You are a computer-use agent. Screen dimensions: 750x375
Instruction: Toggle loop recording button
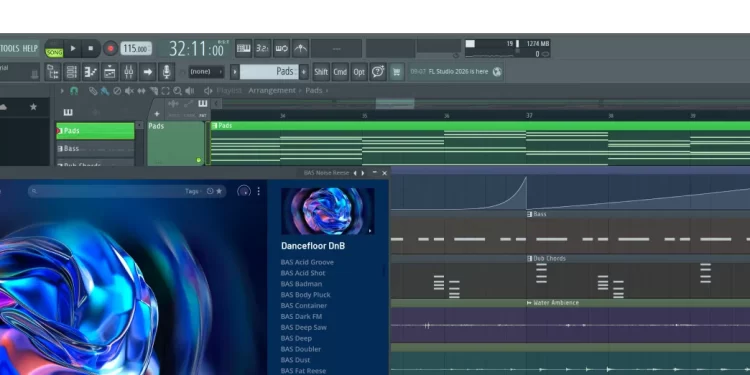pos(281,48)
